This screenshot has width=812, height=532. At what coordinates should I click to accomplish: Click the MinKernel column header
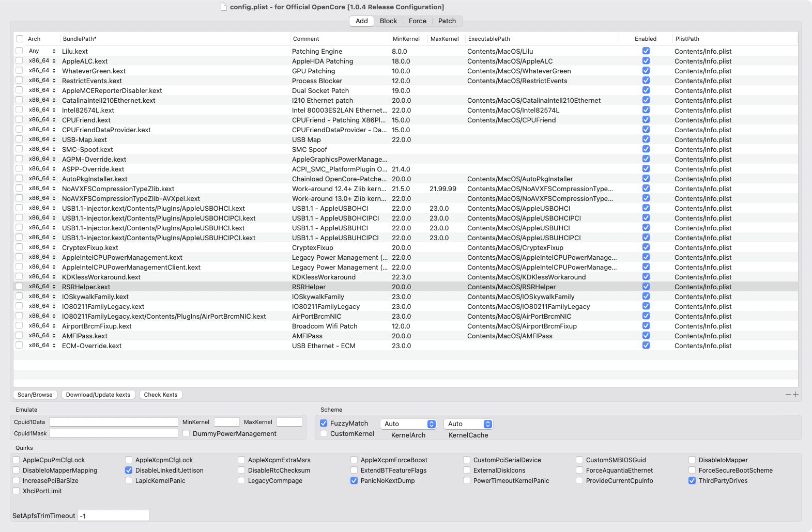[408, 39]
